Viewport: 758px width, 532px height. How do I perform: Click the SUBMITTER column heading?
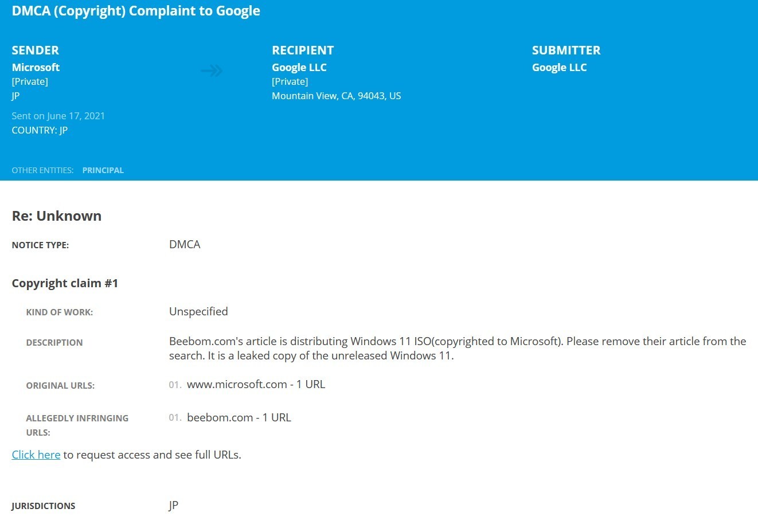[x=566, y=50]
